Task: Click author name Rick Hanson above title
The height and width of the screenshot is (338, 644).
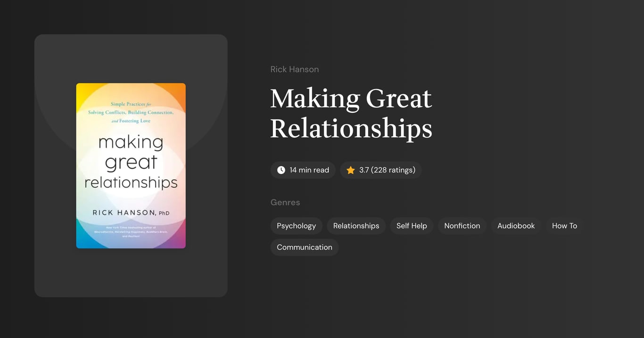Action: (295, 69)
